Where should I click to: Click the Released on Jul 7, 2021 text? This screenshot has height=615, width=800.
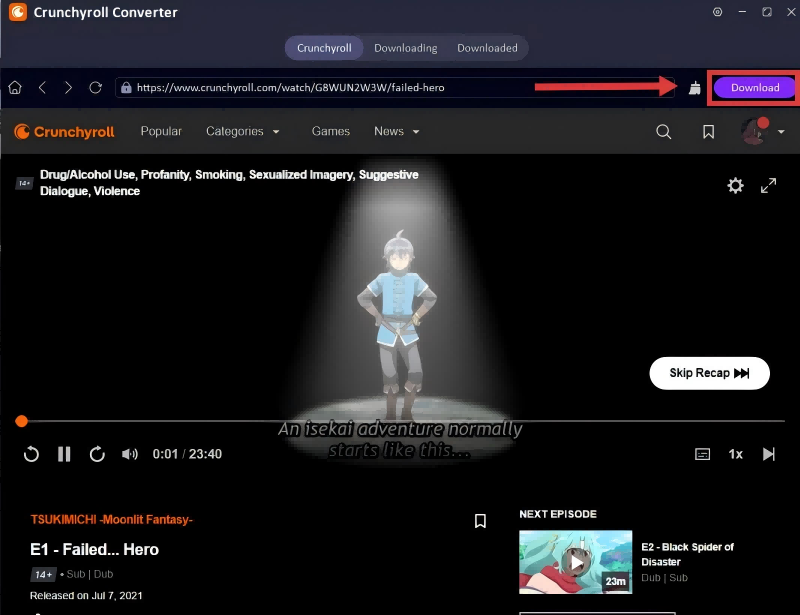86,596
